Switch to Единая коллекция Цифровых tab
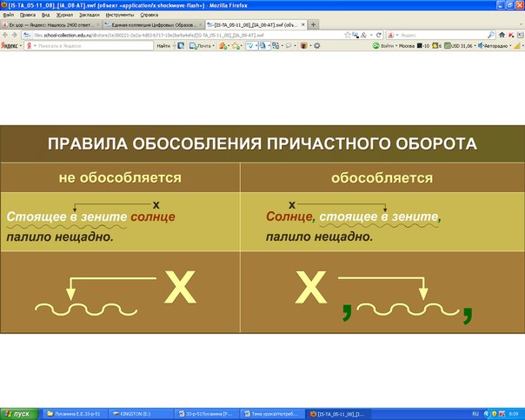This screenshot has height=420, width=525. click(x=153, y=25)
